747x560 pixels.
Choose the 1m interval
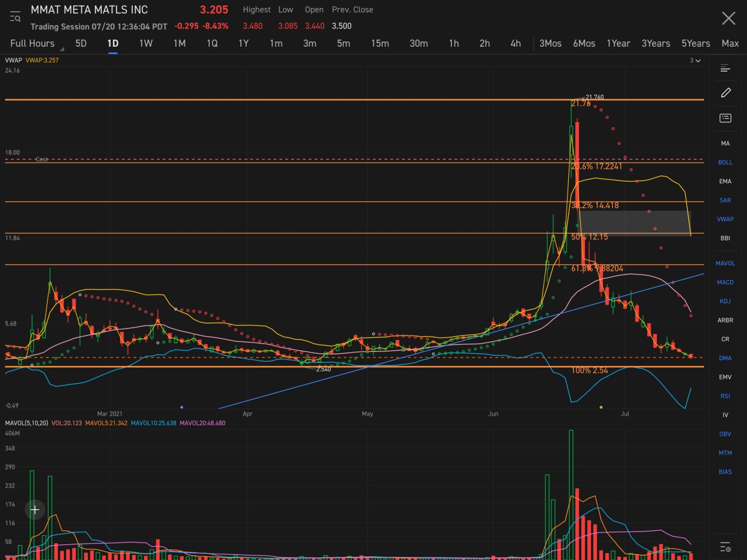point(276,43)
